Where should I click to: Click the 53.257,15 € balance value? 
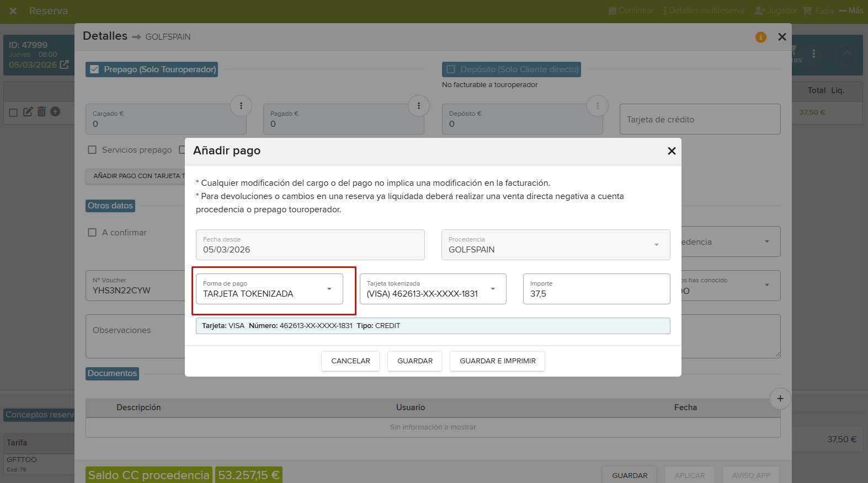(249, 475)
